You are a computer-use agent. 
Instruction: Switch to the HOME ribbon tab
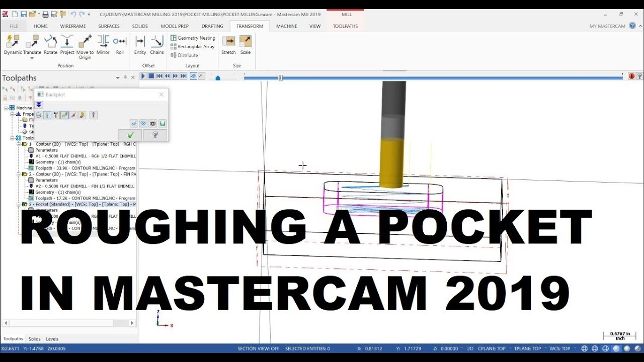click(x=41, y=26)
